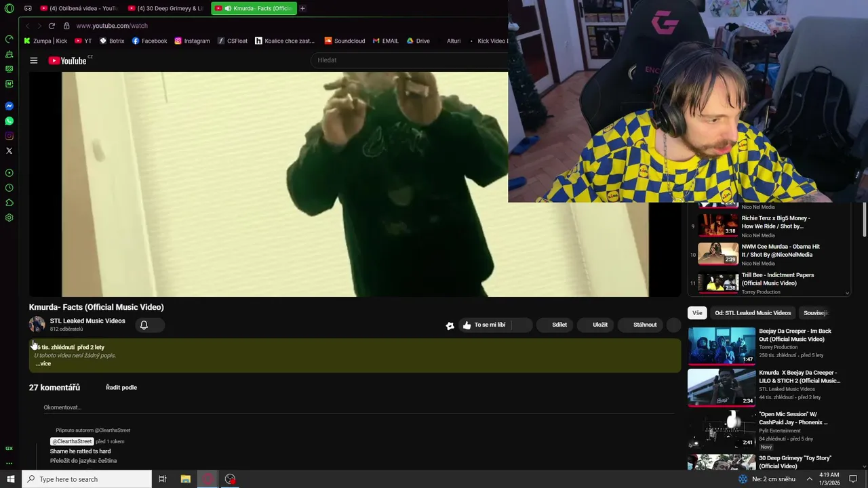Screen dimensions: 868x488
Task: Click the @ClearthaStreet commenter handle
Action: click(x=71, y=441)
